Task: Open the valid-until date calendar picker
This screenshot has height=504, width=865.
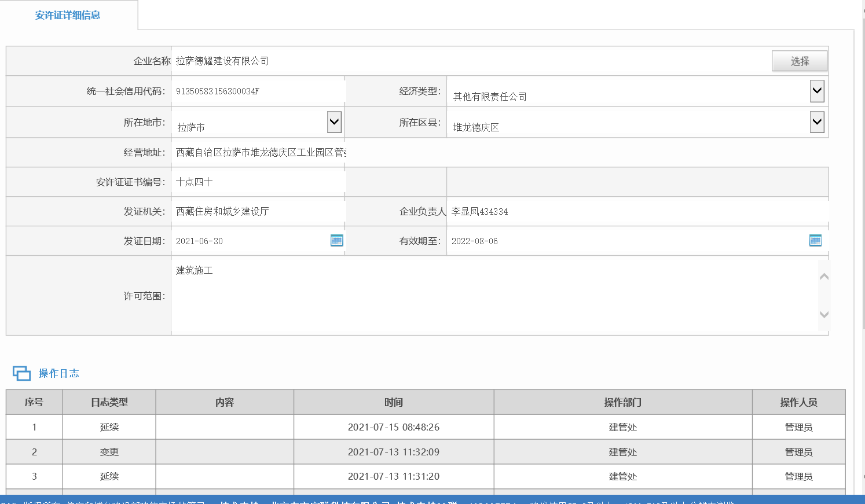Action: [815, 241]
